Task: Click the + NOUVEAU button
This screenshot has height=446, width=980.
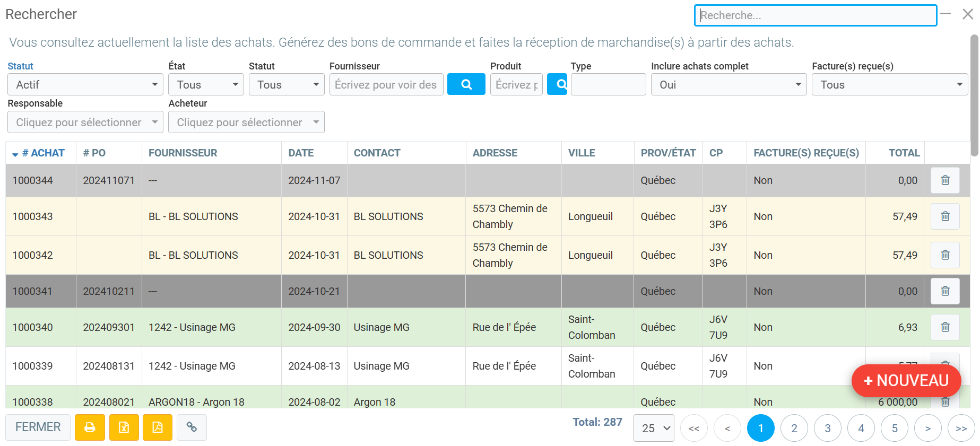Action: click(x=906, y=381)
